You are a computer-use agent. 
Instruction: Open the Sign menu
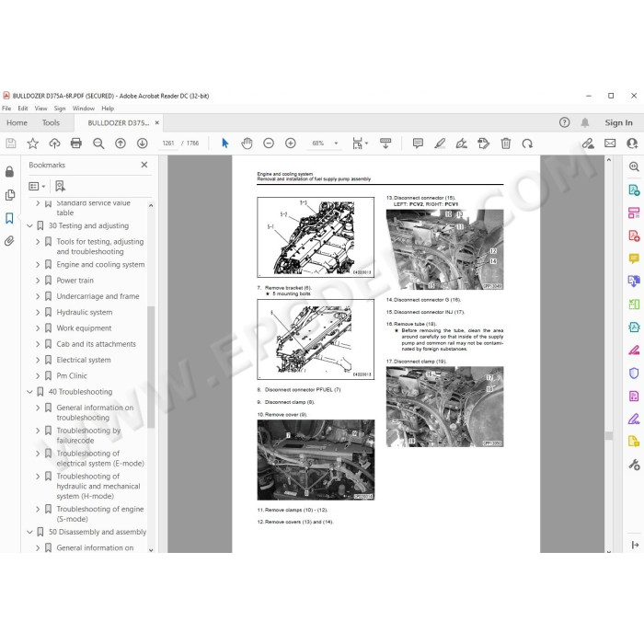coord(60,109)
